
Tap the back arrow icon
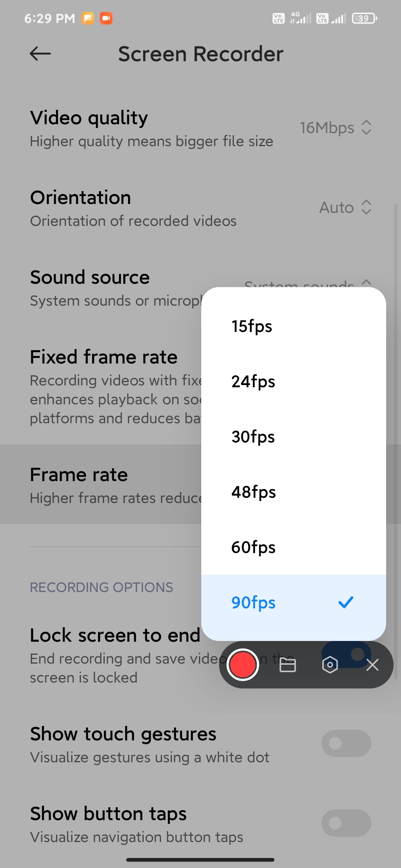pos(40,54)
